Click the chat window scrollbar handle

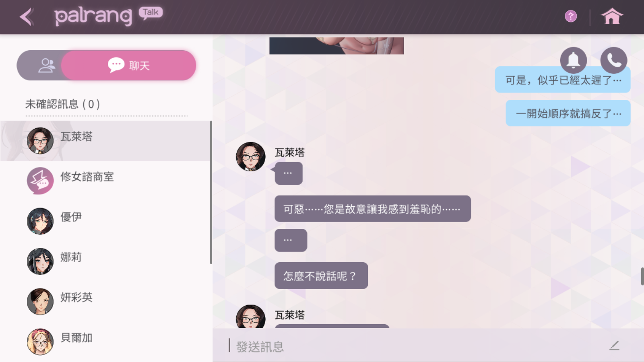coord(642,276)
